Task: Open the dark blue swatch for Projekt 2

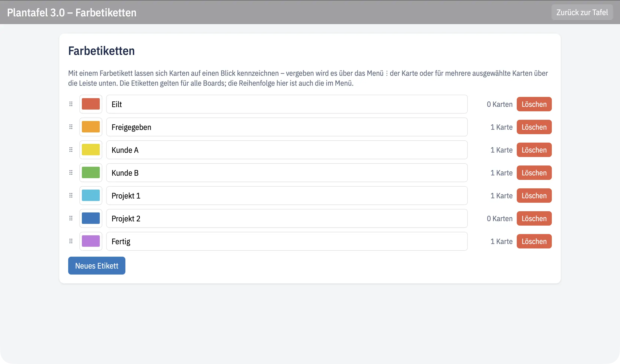Action: [91, 218]
